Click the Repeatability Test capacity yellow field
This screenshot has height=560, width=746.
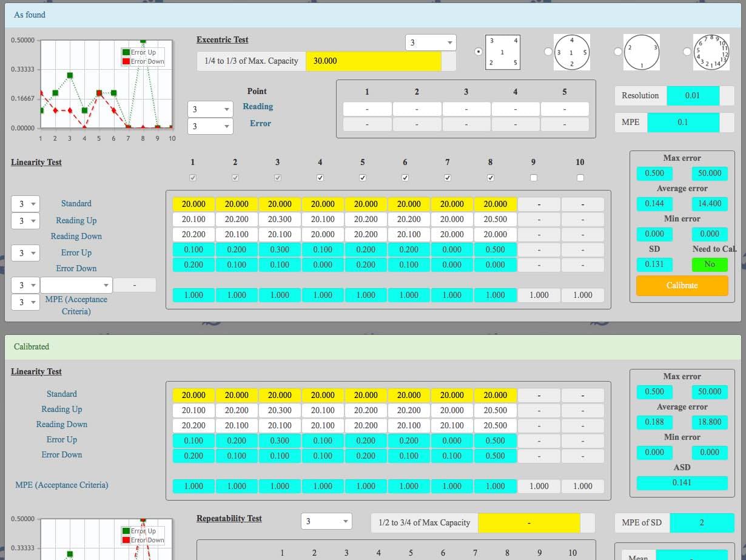coord(529,522)
